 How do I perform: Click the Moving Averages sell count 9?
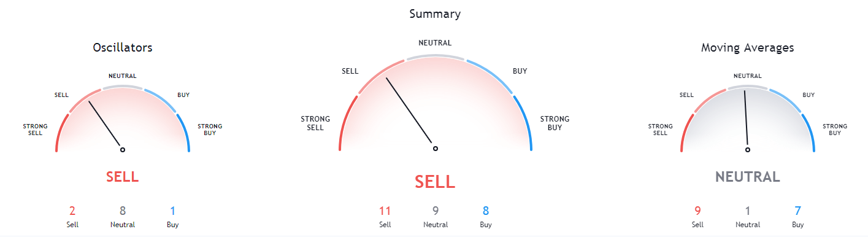pos(697,211)
